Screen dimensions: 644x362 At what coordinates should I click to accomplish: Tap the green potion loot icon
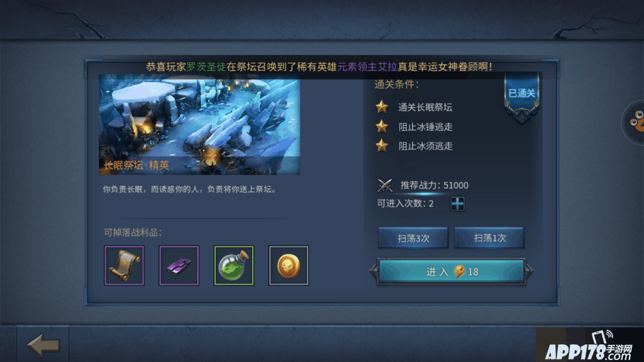pyautogui.click(x=234, y=266)
